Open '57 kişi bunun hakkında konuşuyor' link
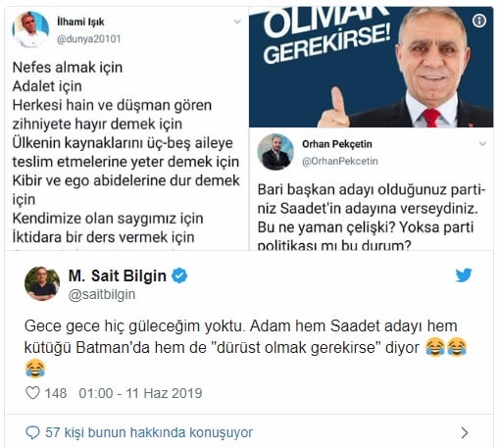The height and width of the screenshot is (448, 500). pos(149,432)
